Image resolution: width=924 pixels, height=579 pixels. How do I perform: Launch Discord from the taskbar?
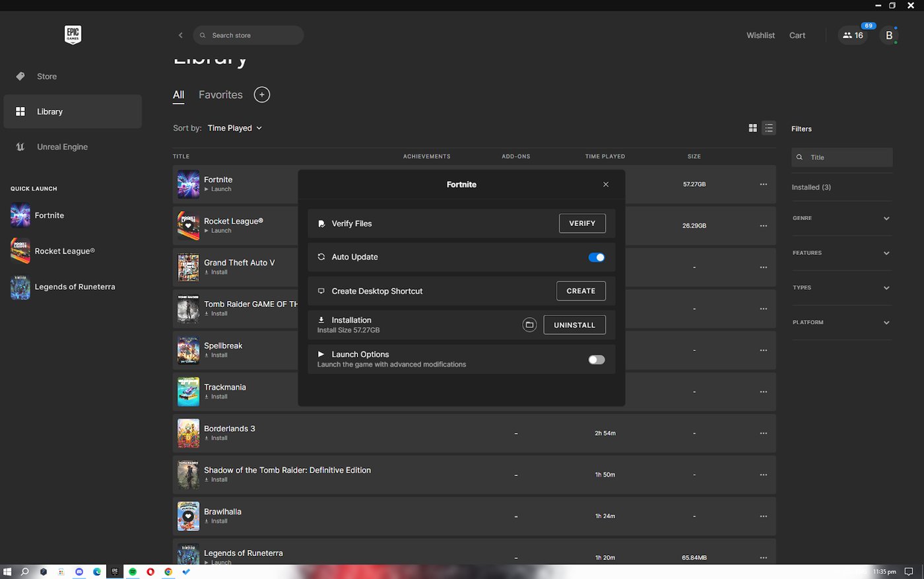click(79, 571)
